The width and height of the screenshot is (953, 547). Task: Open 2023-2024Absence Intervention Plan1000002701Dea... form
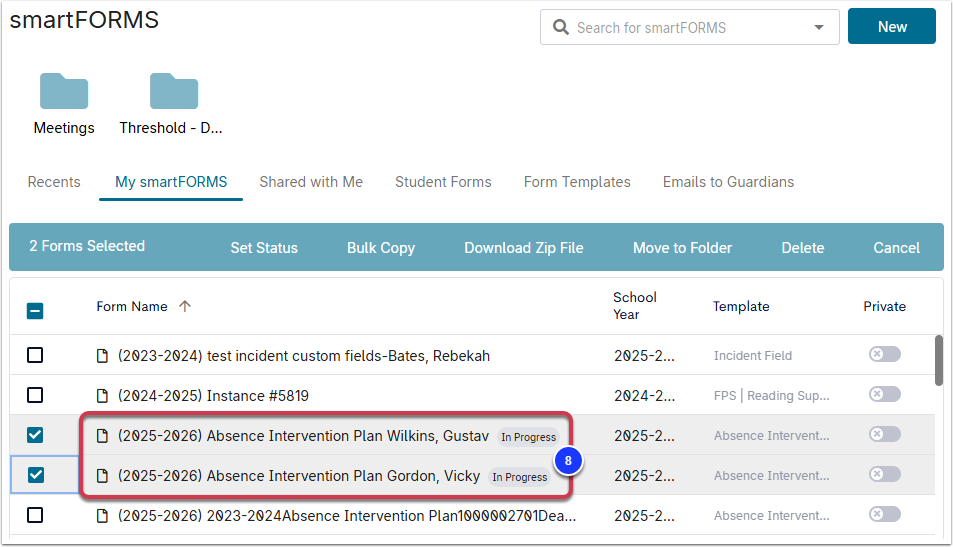click(x=347, y=516)
